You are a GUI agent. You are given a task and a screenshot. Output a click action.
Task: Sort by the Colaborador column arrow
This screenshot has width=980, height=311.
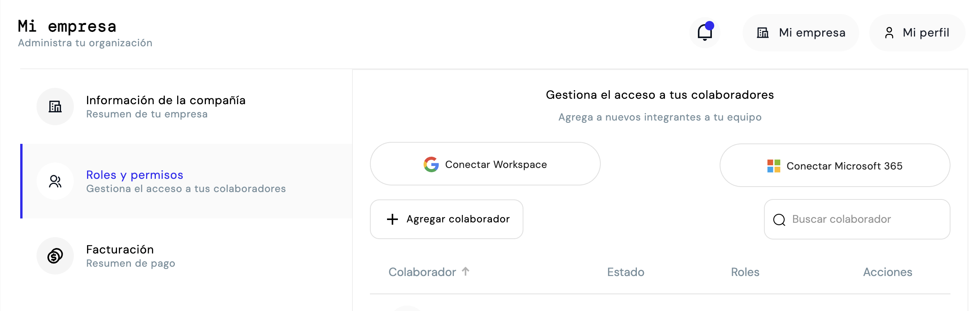(466, 271)
